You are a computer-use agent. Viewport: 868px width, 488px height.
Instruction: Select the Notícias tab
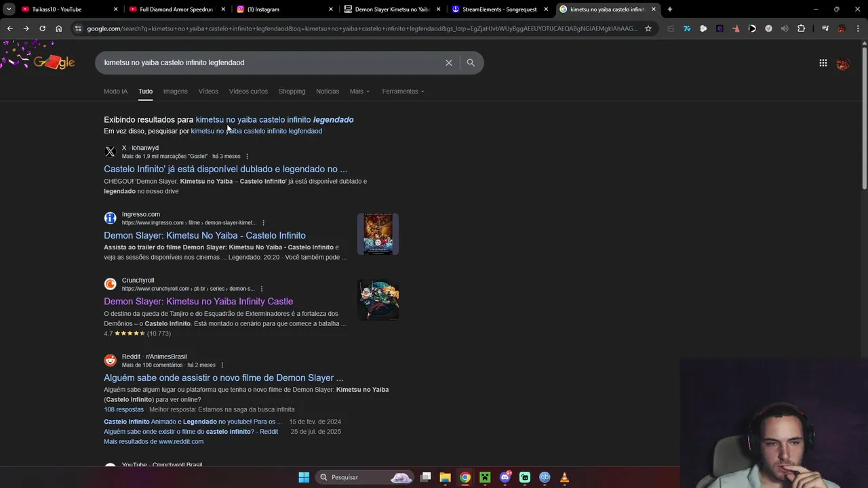tap(328, 91)
